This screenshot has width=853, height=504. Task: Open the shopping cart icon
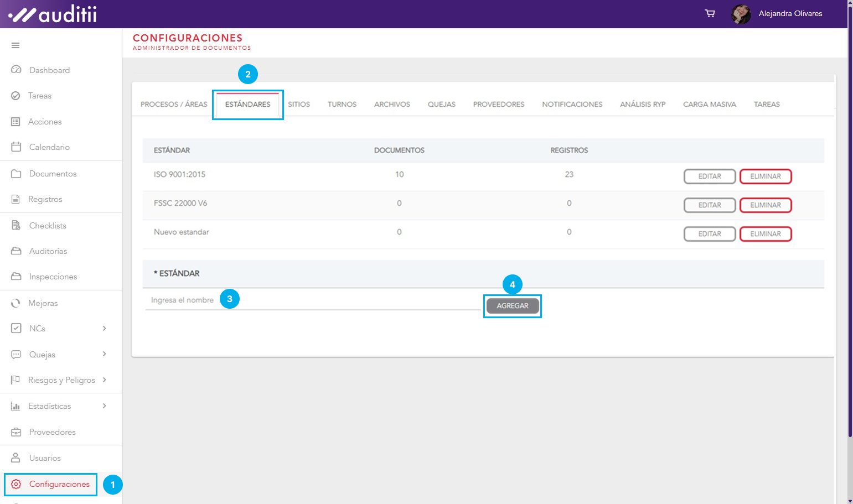pyautogui.click(x=710, y=13)
